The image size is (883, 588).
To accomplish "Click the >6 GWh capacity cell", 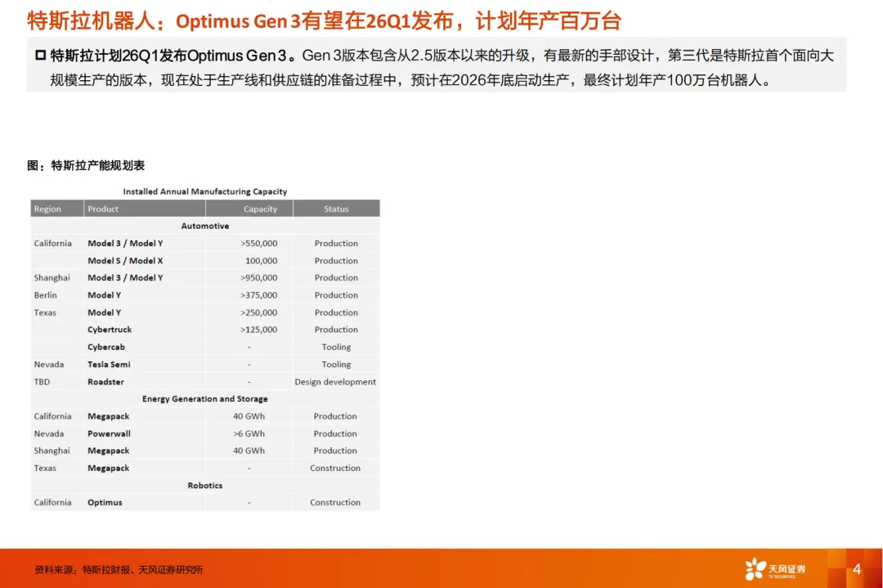I will [x=249, y=433].
